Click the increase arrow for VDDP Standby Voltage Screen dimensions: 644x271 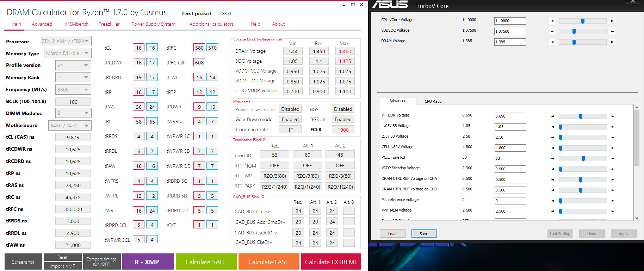pos(613,169)
